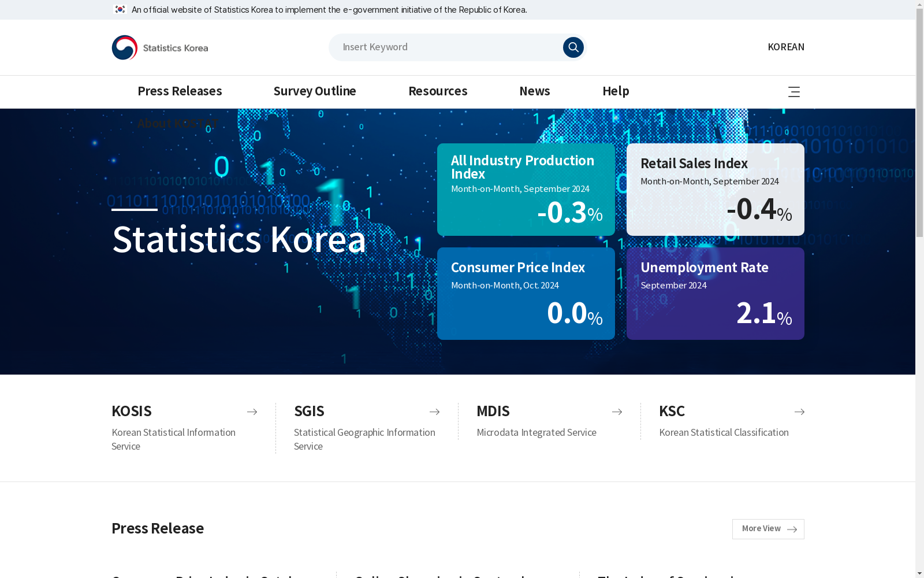Viewport: 924px width, 578px height.
Task: Click the Korean Statistical Classification text
Action: coord(724,432)
